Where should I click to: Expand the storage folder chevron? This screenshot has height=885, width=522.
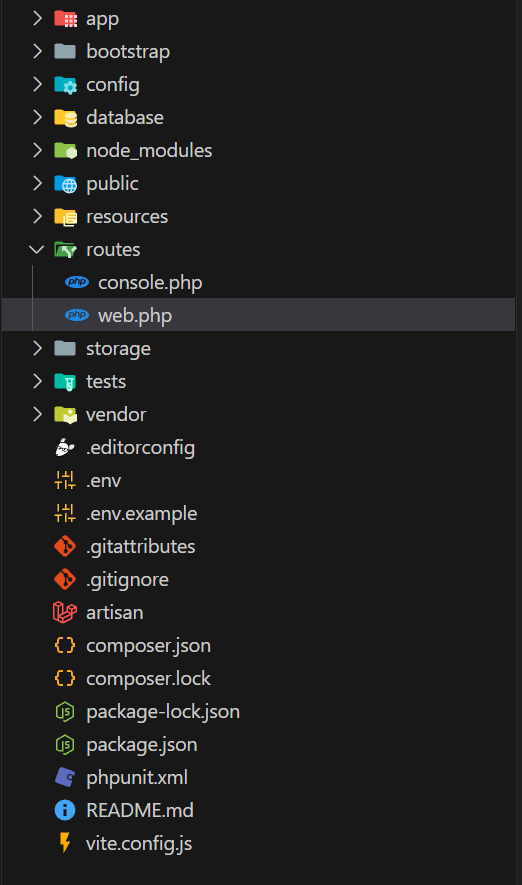37,349
